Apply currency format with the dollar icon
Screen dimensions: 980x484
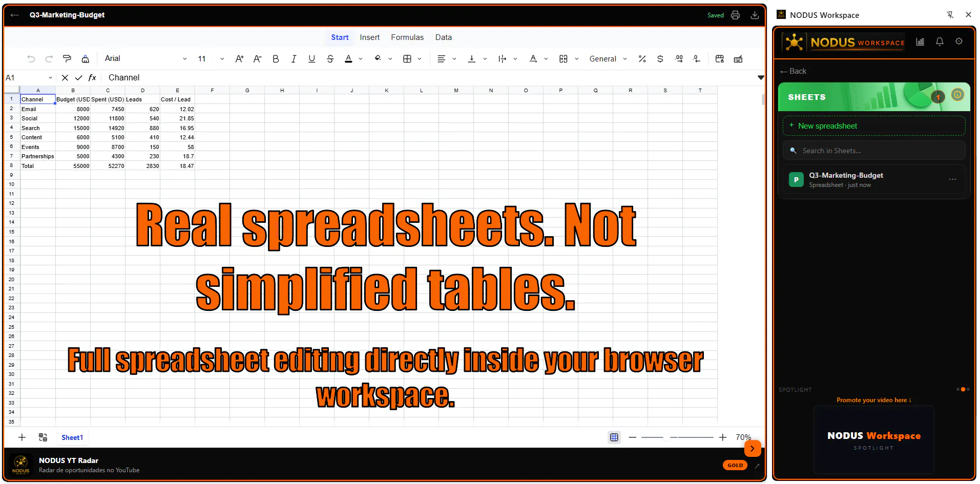[660, 59]
